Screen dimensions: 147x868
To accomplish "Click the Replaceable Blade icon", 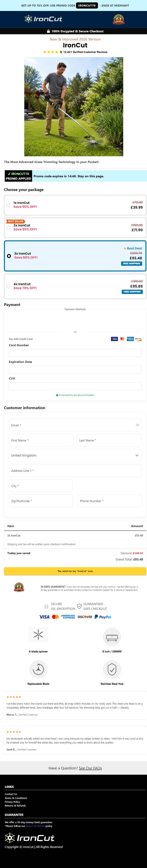I will click(38, 669).
